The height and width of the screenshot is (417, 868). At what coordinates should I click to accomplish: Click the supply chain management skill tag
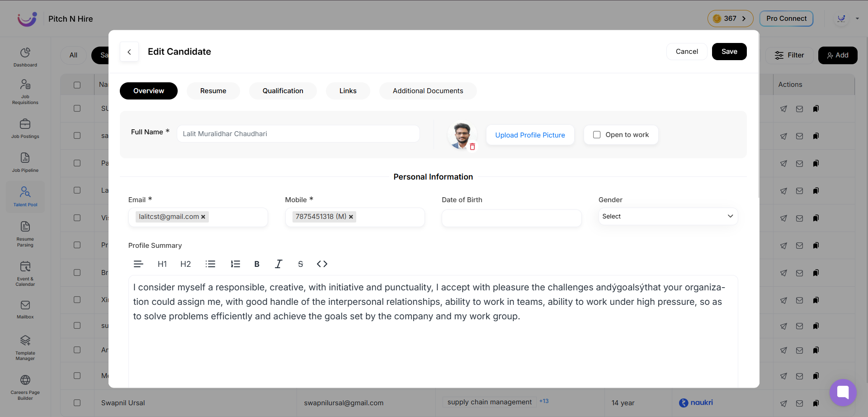[x=490, y=402]
